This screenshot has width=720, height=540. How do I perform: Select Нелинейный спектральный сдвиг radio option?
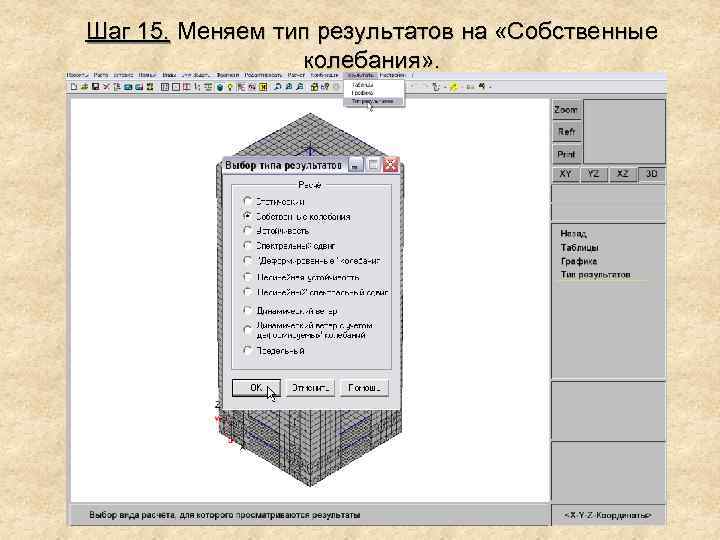click(248, 292)
